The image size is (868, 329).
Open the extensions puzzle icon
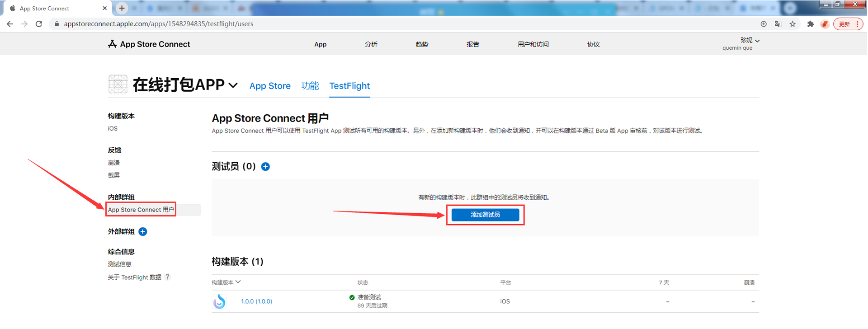tap(811, 24)
